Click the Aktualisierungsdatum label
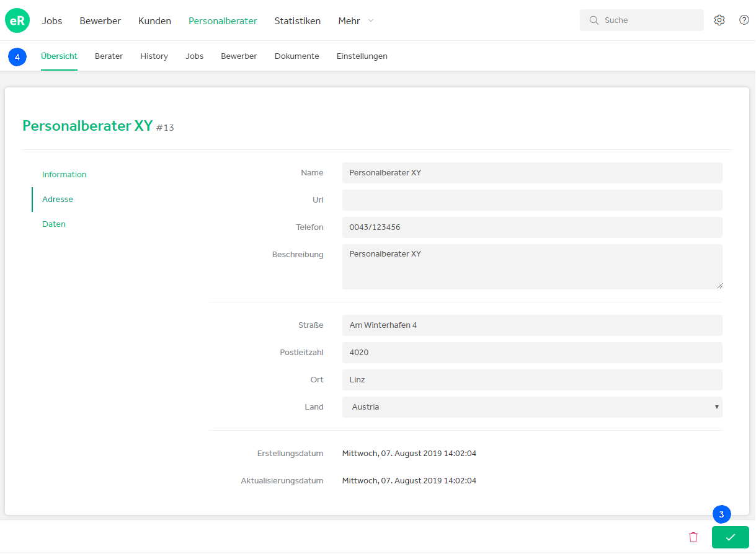Screen dimensions: 756x554 pos(282,481)
